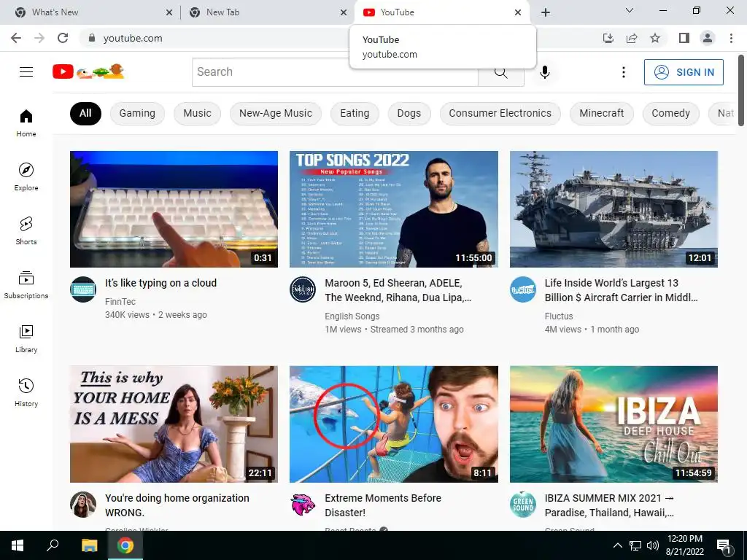747x560 pixels.
Task: Click the page vertical scrollbar thumb
Action: pos(741,90)
